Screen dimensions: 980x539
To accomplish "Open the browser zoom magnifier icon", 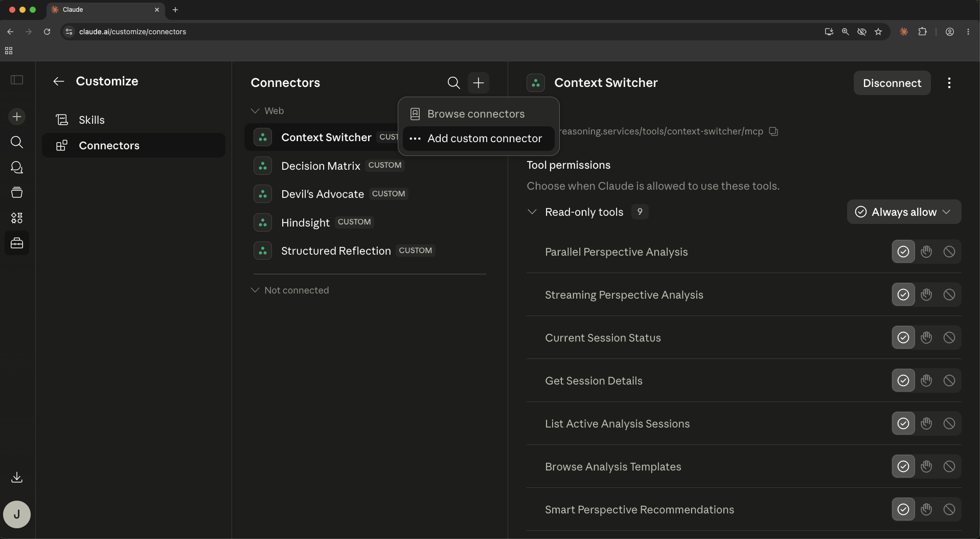I will pyautogui.click(x=846, y=32).
